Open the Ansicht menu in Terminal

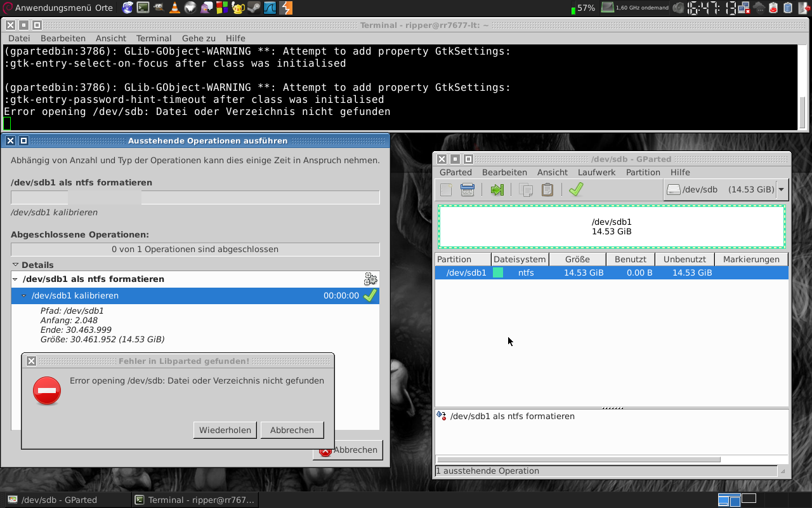(x=111, y=38)
